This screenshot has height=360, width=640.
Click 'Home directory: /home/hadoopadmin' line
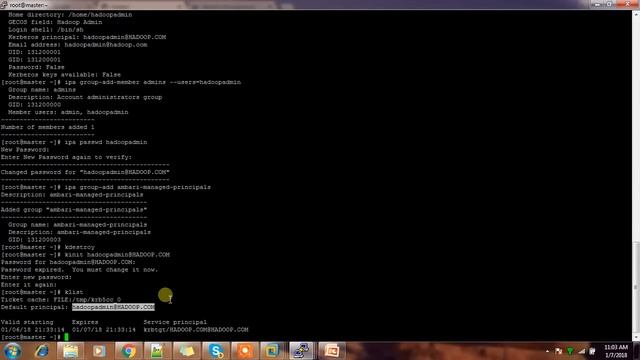click(70, 15)
